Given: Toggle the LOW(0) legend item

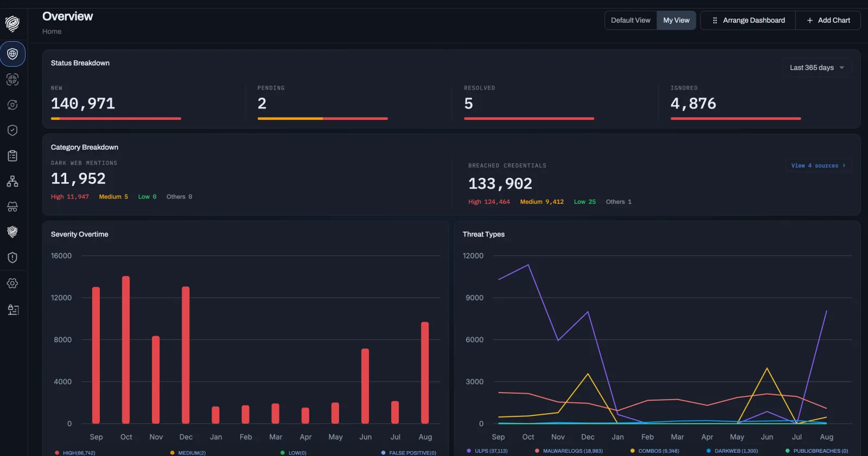Looking at the screenshot, I should tap(293, 453).
